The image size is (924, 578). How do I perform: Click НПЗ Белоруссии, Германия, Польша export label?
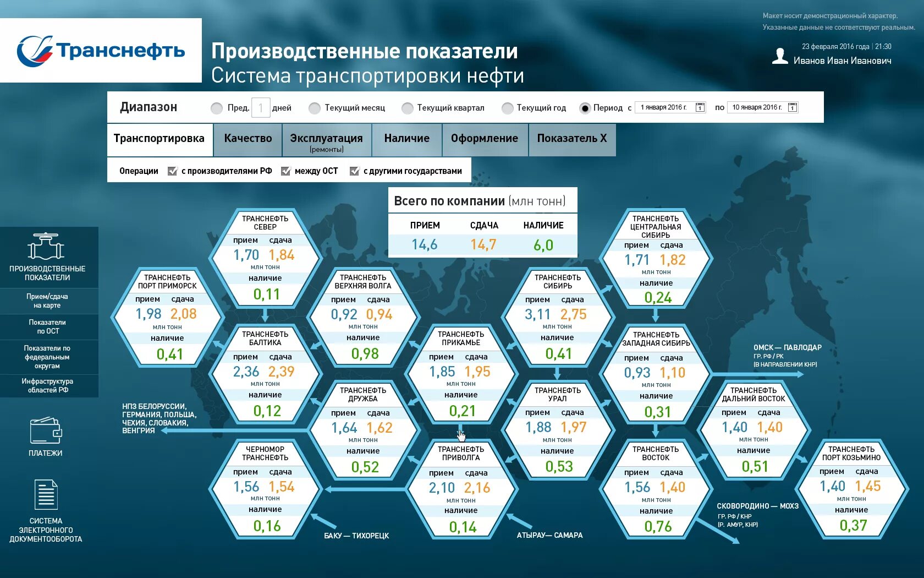point(159,418)
